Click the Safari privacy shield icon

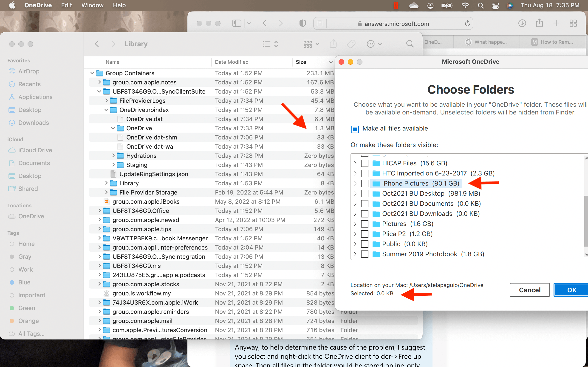[x=302, y=23]
